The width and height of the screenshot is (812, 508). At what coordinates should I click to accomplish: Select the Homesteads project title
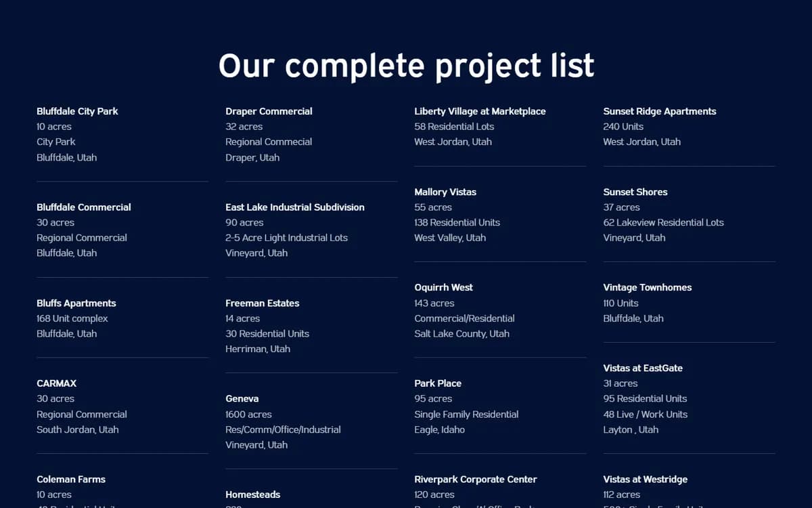(x=253, y=495)
